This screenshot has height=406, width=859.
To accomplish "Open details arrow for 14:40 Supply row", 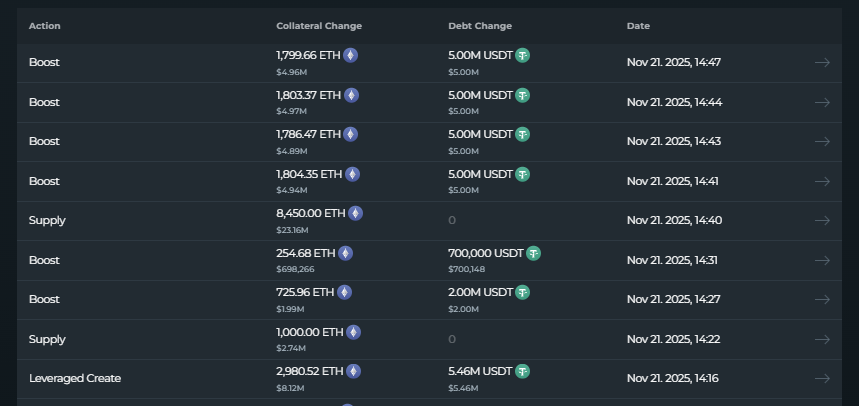I will (822, 220).
